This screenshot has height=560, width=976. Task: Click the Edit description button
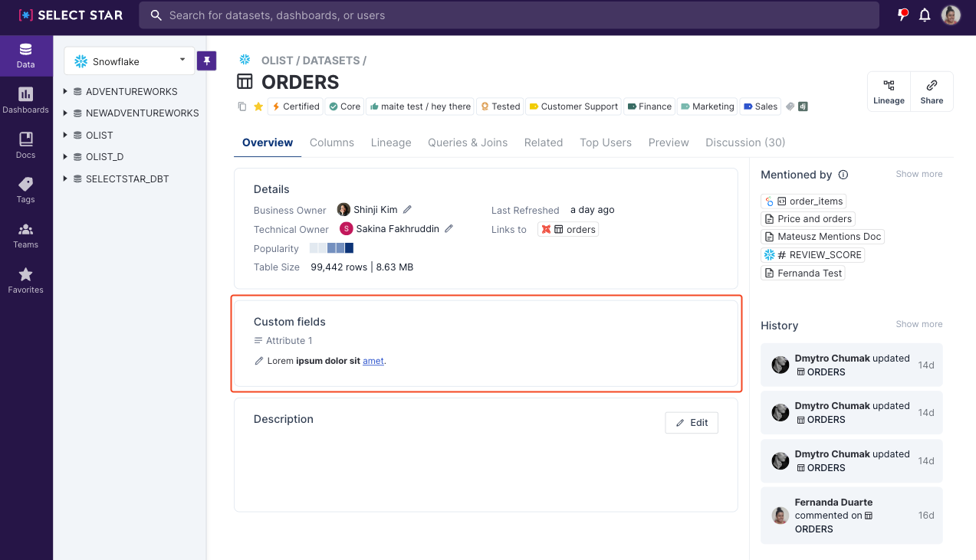tap(691, 423)
